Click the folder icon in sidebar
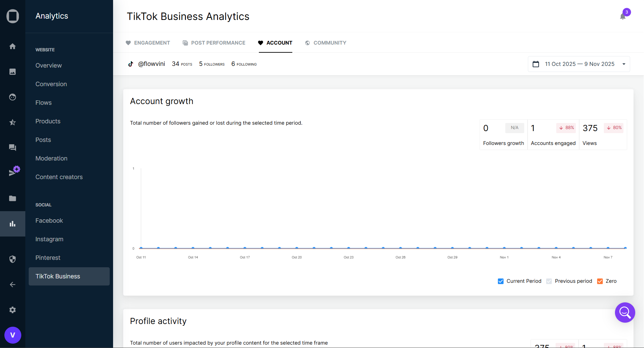Screen dimensions: 644x348 pos(12,198)
